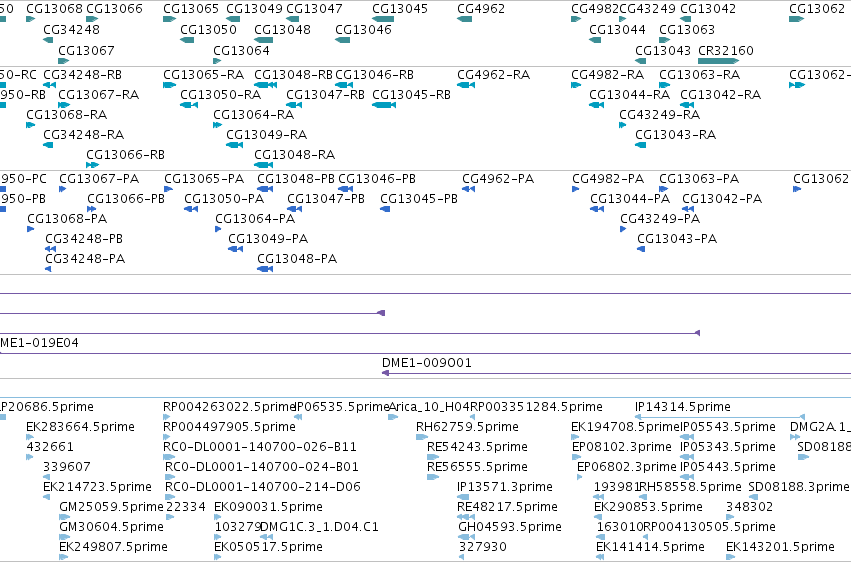Click the CR32160 gene arrow glyph

point(718,61)
